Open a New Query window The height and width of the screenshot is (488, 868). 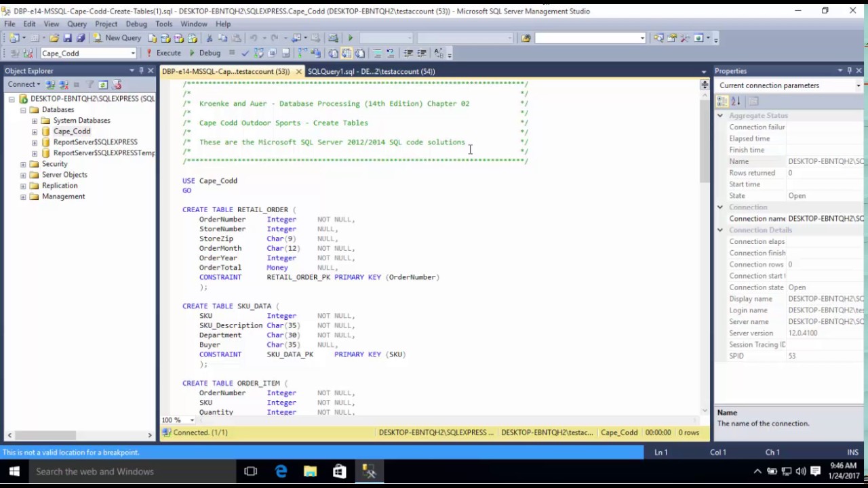[x=117, y=38]
